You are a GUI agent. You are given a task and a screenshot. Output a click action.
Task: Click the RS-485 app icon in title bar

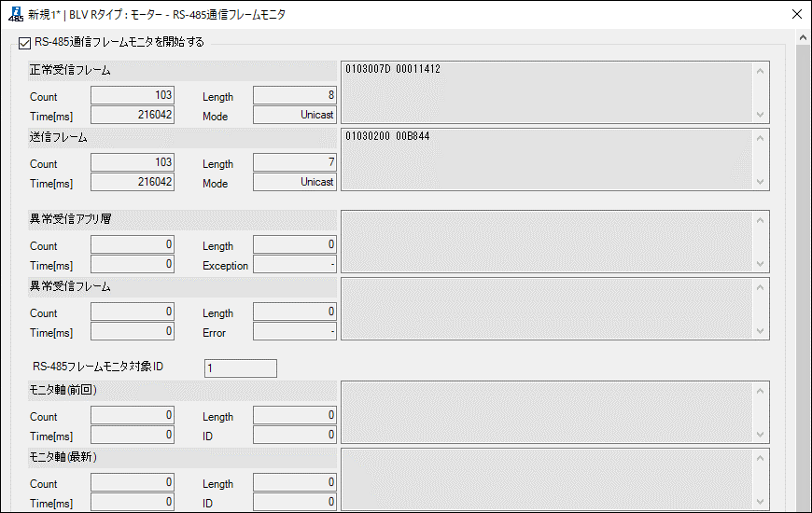coord(16,15)
